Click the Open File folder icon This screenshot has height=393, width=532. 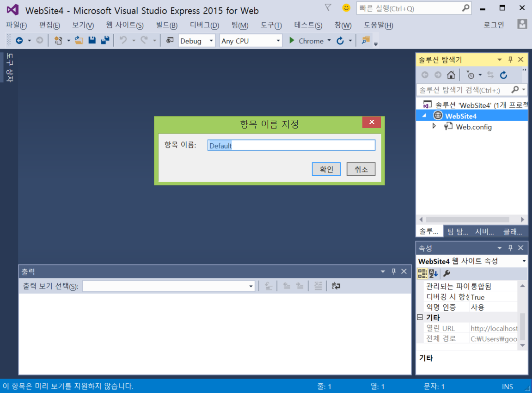pyautogui.click(x=79, y=41)
